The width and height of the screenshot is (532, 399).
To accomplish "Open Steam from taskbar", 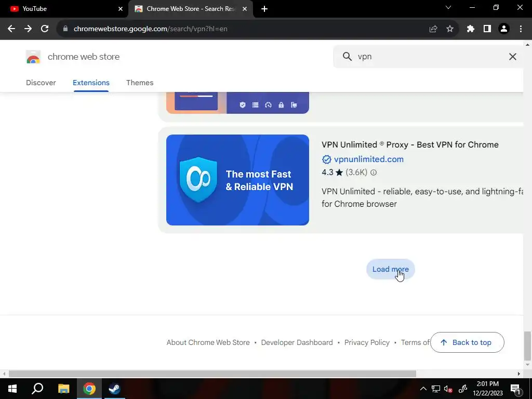I will pos(114,389).
